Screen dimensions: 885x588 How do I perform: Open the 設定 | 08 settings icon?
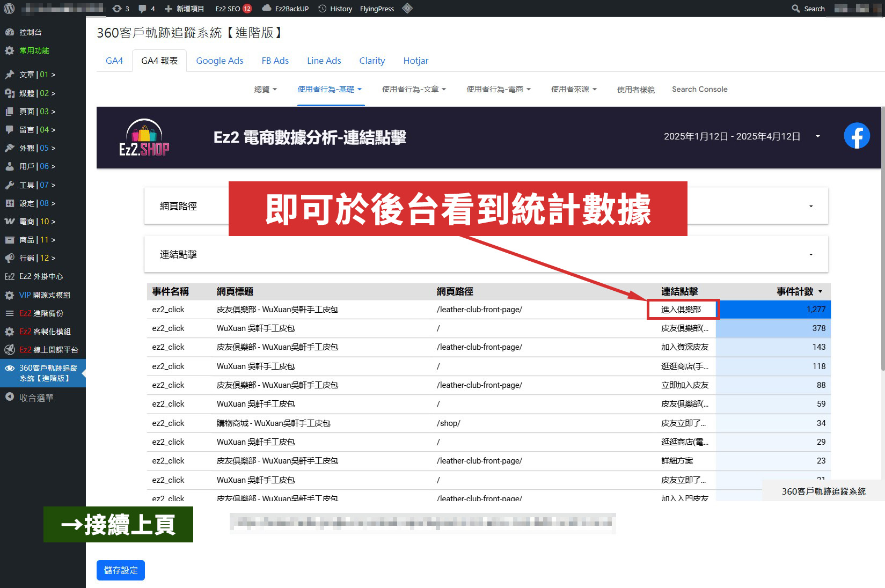click(x=10, y=203)
